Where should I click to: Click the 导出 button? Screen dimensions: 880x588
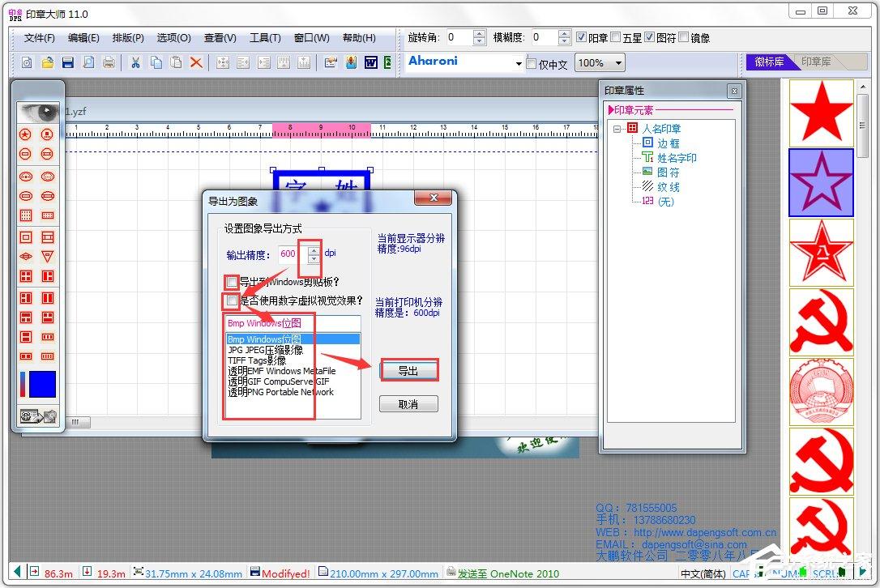(408, 371)
